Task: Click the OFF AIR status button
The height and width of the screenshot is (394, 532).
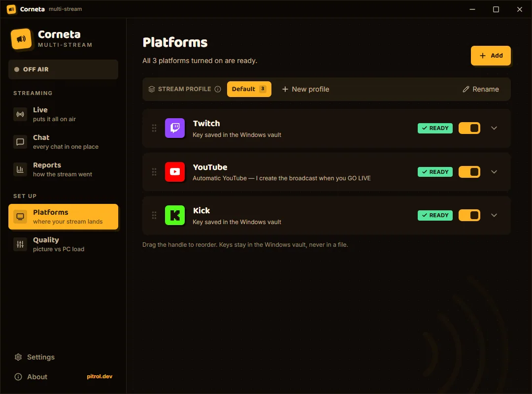Action: coord(63,69)
